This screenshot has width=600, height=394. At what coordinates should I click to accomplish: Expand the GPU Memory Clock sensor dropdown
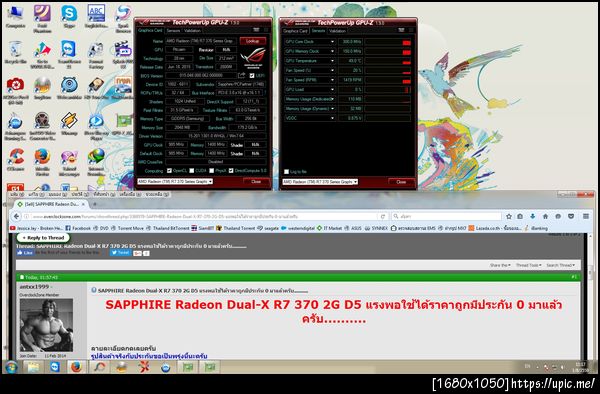coord(332,51)
